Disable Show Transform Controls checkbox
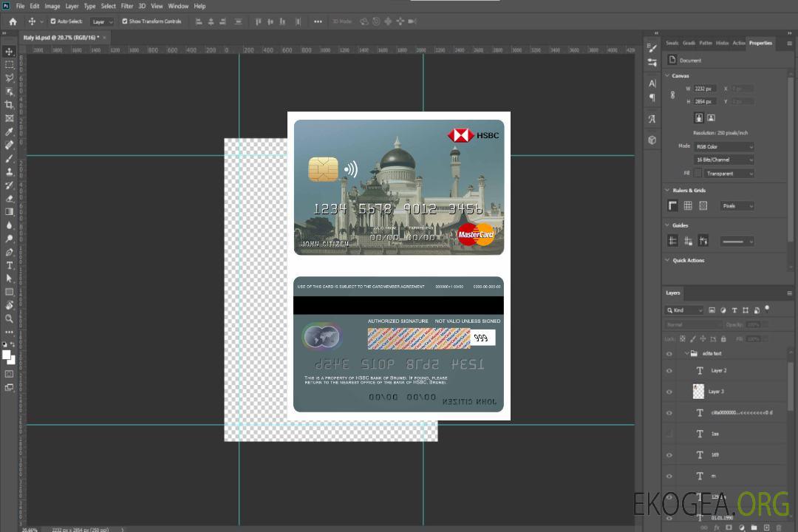 [x=125, y=21]
